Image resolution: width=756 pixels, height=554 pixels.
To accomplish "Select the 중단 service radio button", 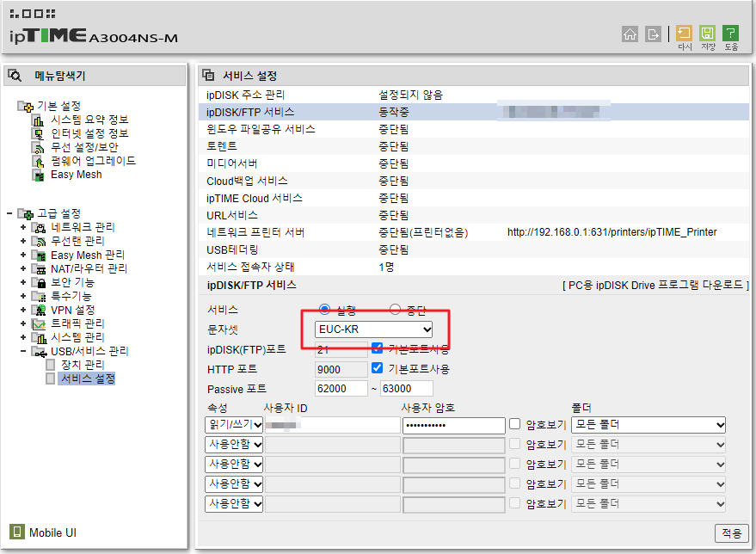I will pyautogui.click(x=395, y=309).
